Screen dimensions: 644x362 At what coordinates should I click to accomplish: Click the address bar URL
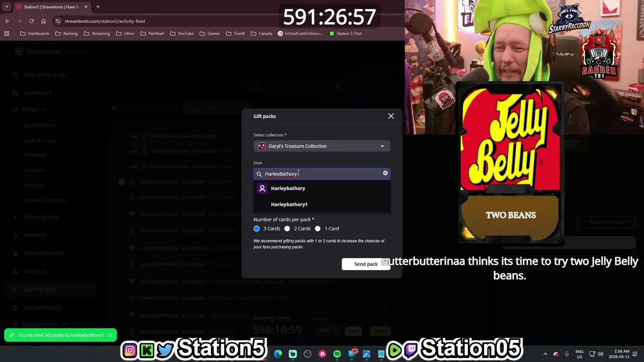point(105,21)
